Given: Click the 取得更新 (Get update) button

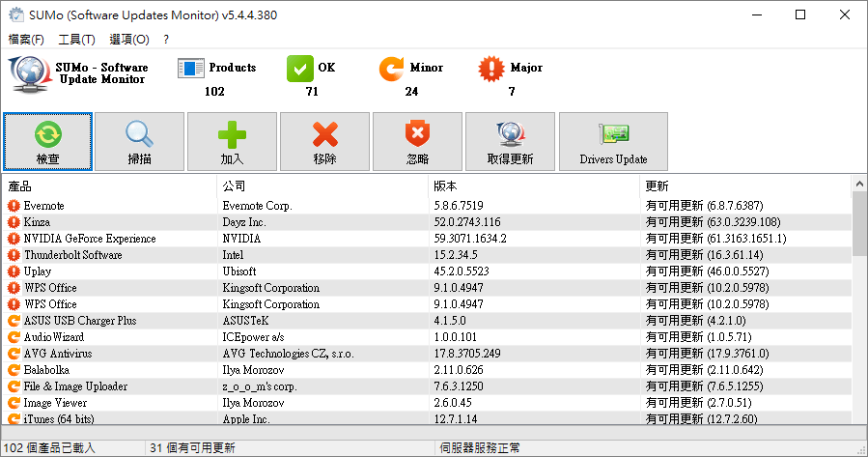Looking at the screenshot, I should [511, 142].
